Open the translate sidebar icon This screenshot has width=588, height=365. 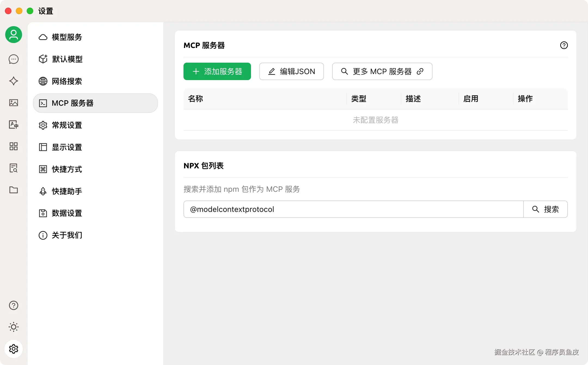pos(14,124)
